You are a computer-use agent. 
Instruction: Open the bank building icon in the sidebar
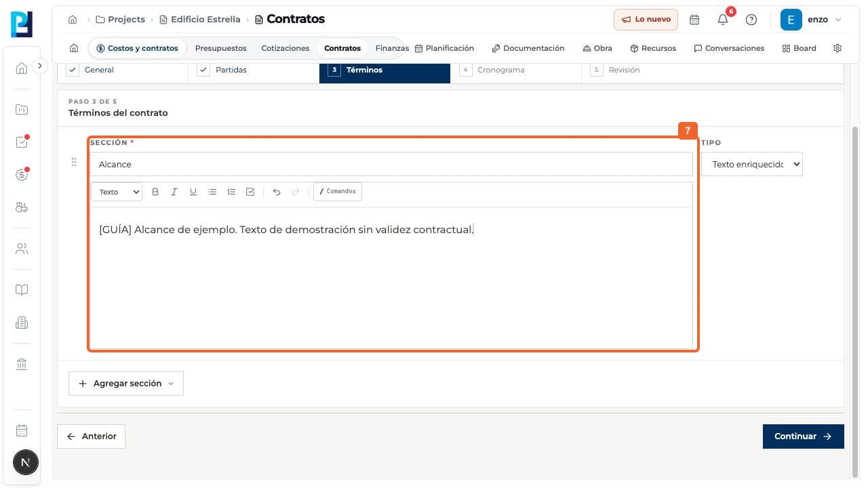(22, 365)
